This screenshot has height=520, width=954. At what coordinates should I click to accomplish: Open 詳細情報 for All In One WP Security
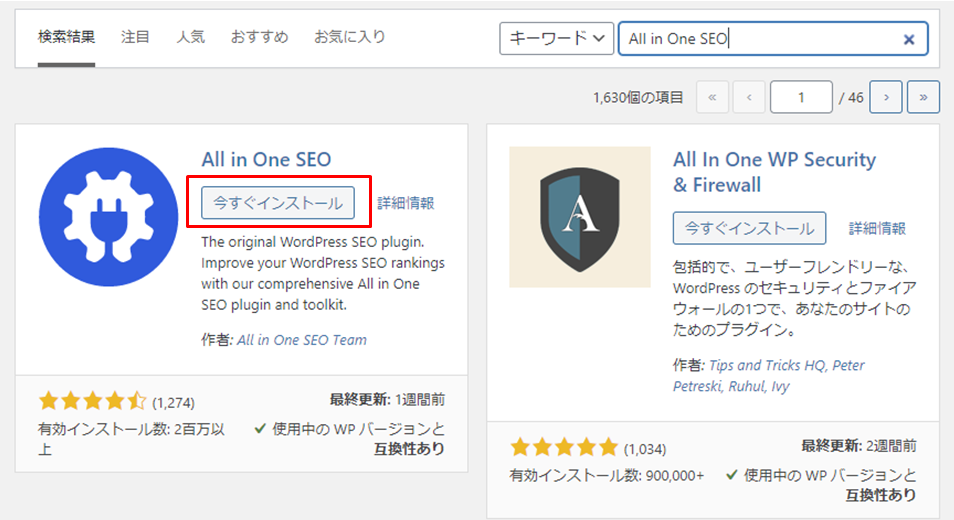877,229
